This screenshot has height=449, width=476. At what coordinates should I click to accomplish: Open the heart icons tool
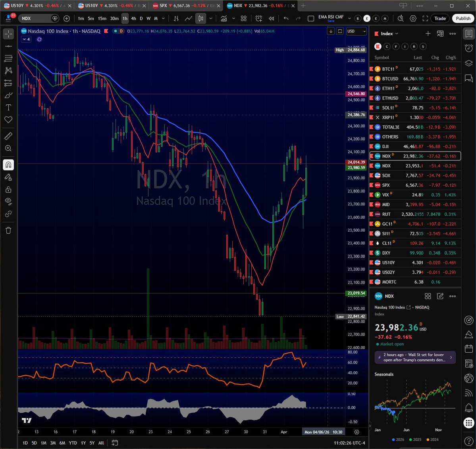click(x=8, y=119)
